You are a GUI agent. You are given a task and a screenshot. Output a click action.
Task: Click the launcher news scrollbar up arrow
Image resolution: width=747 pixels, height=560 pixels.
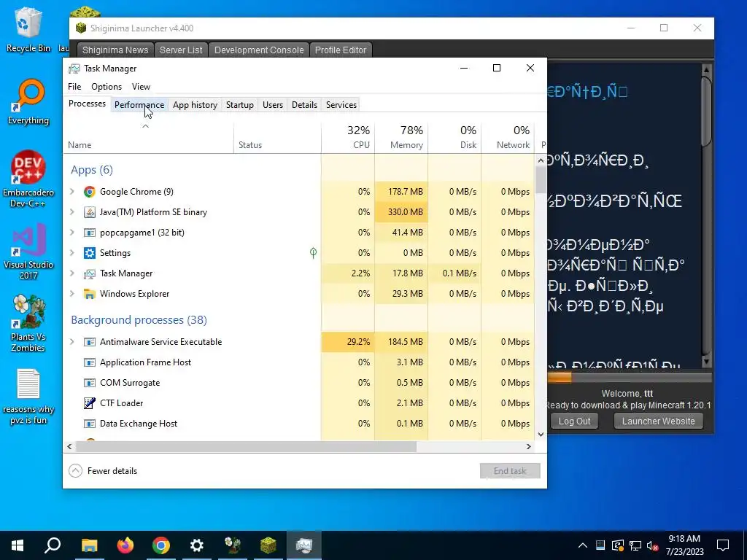click(x=706, y=70)
